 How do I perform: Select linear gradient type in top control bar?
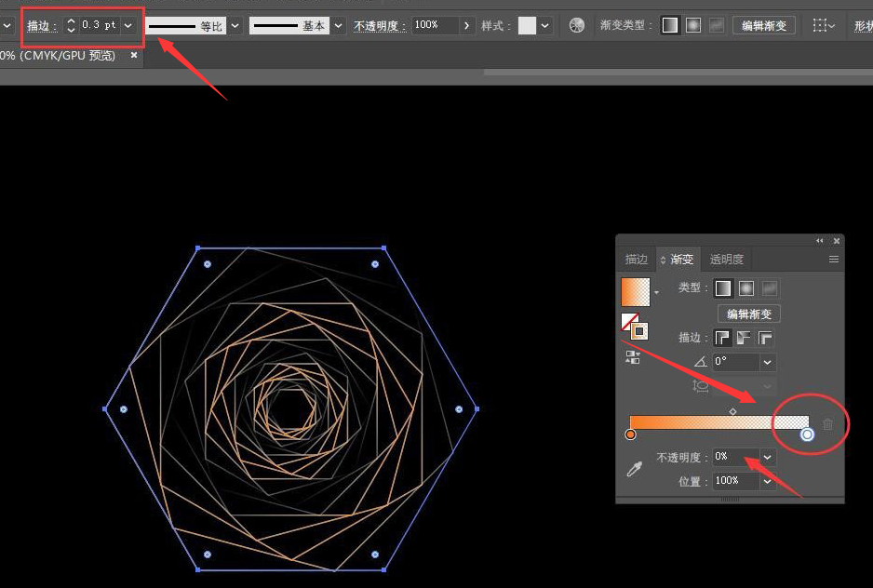coord(670,25)
